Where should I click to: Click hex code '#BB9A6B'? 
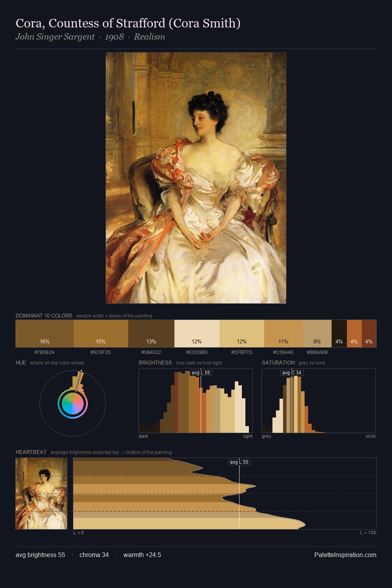[x=317, y=352]
